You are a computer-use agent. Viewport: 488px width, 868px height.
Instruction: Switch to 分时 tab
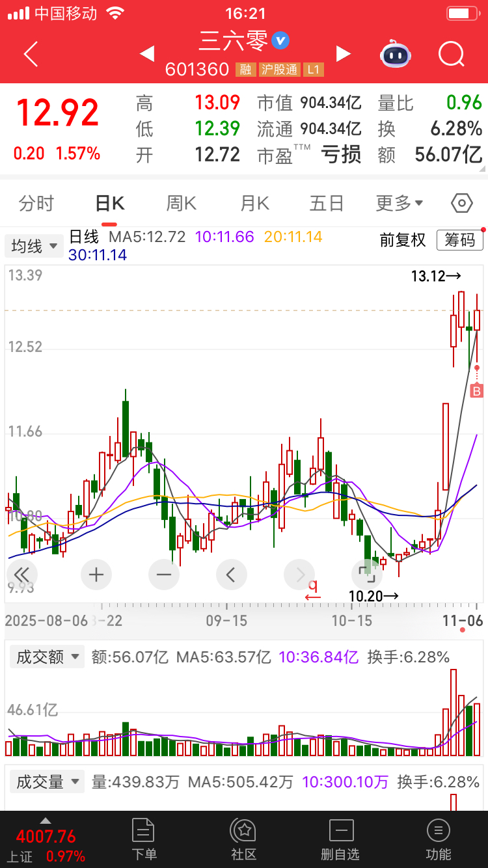point(36,204)
